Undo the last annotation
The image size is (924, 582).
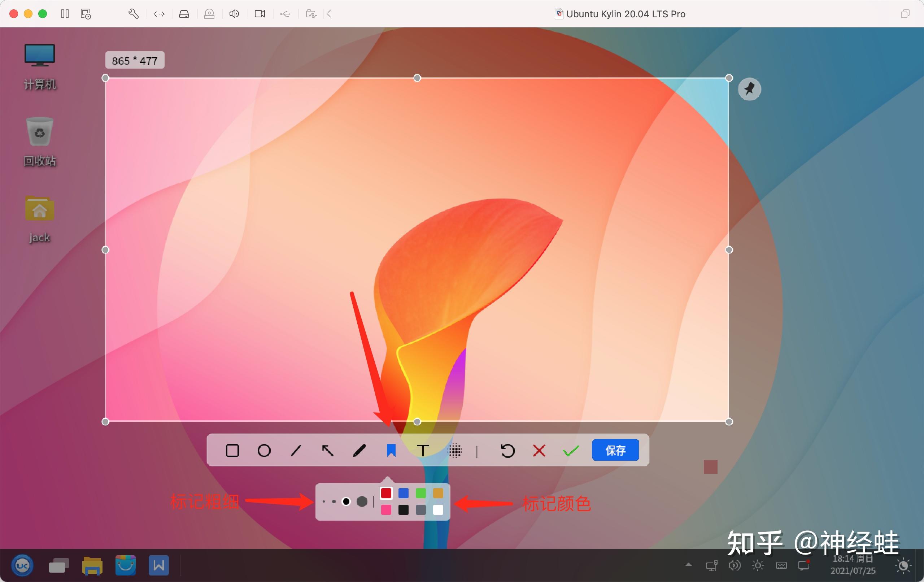click(x=507, y=450)
